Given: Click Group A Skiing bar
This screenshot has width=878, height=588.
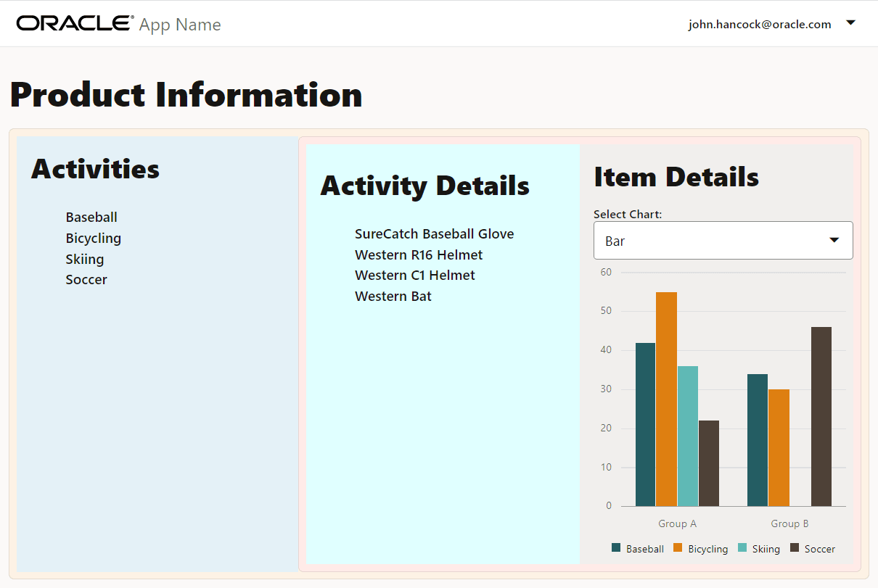Looking at the screenshot, I should coord(688,436).
